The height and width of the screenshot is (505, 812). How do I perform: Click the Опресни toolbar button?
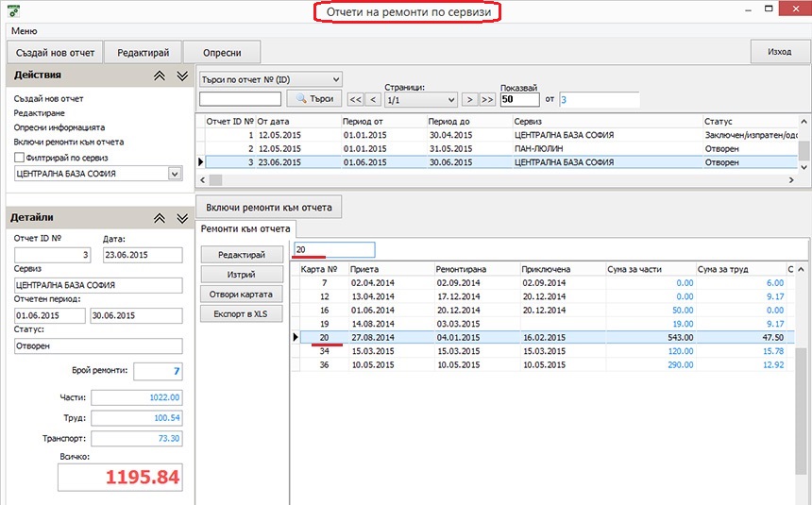[222, 52]
